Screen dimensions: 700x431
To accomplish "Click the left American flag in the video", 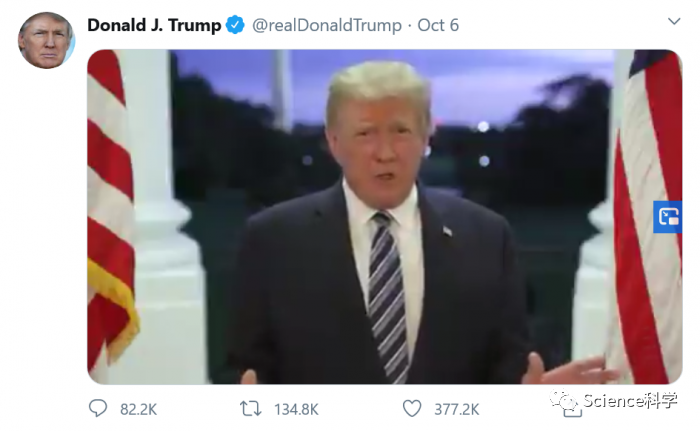I will 111,210.
